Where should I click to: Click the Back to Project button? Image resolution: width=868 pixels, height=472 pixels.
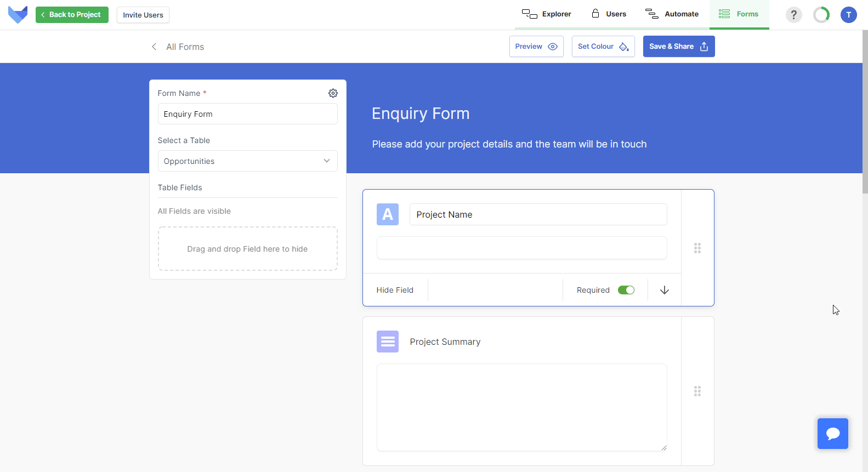tap(72, 15)
